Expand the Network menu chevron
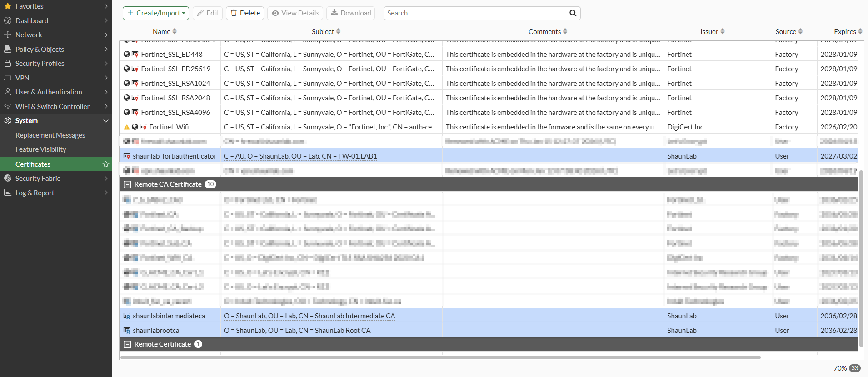The width and height of the screenshot is (868, 377). click(106, 35)
